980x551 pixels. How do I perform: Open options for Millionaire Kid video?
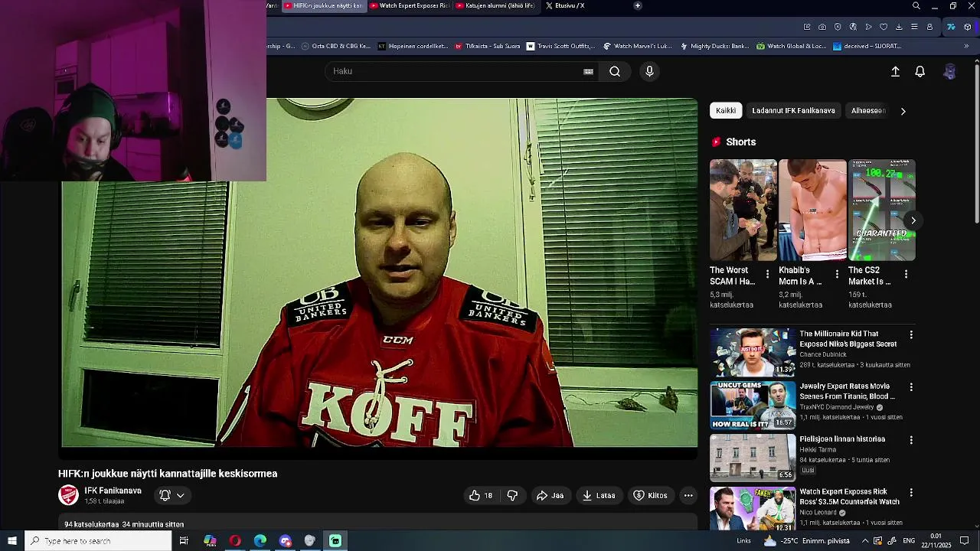pos(911,335)
